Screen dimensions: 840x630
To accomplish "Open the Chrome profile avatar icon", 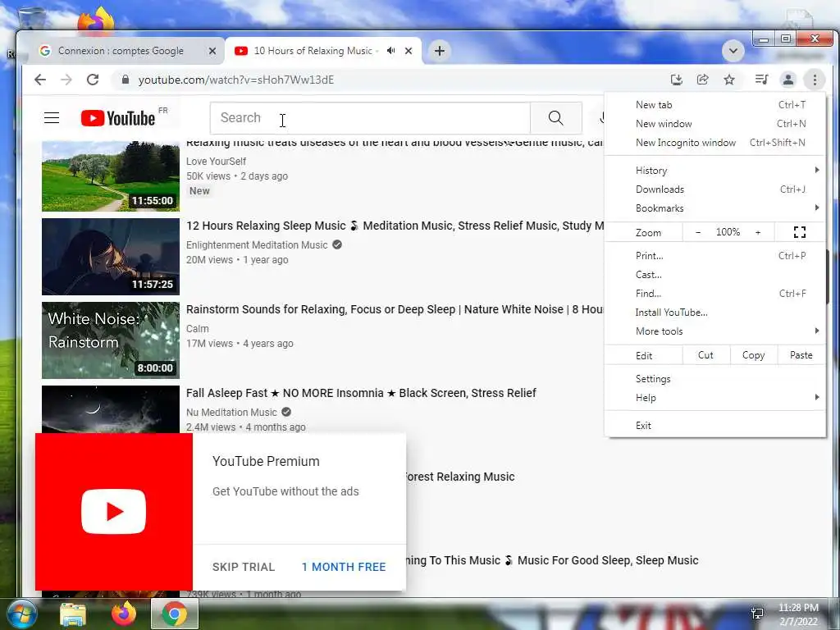I will (788, 80).
